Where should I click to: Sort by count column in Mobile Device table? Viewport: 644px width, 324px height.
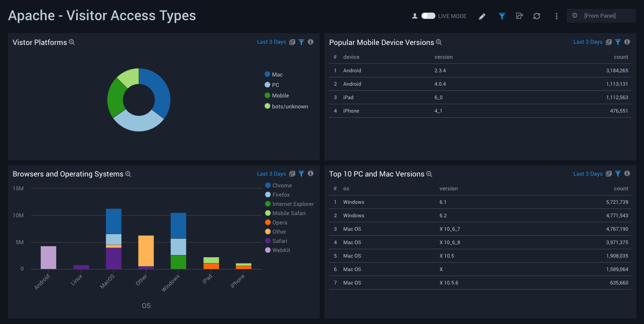click(621, 57)
